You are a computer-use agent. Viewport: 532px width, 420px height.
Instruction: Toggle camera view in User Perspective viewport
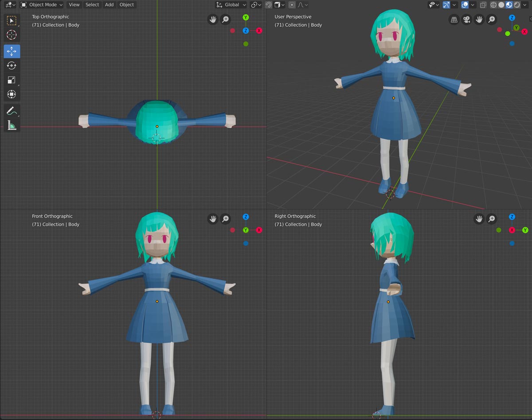click(x=466, y=19)
